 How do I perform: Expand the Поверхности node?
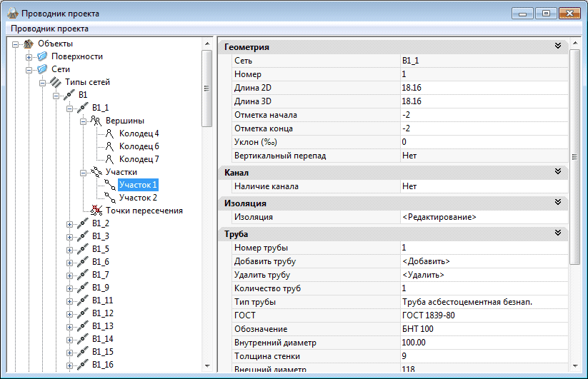[x=29, y=57]
